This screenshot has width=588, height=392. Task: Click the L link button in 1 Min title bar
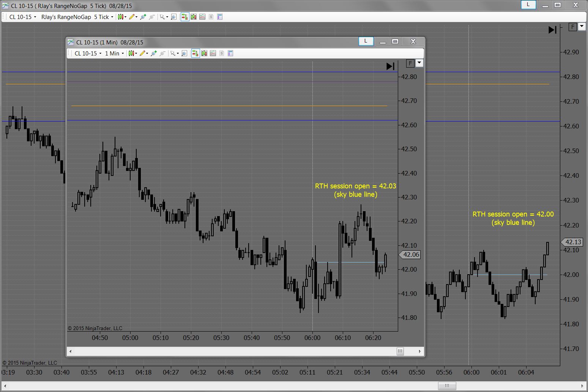(366, 41)
